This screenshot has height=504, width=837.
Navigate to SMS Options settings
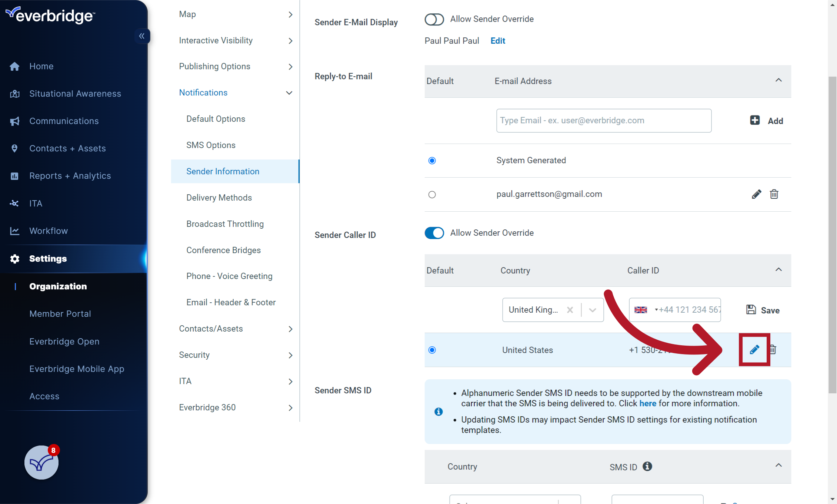tap(211, 145)
